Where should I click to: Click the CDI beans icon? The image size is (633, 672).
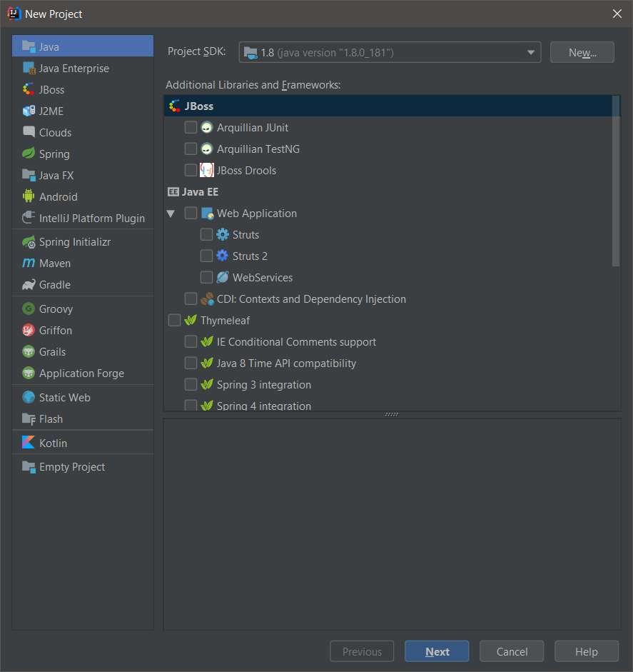(x=207, y=299)
